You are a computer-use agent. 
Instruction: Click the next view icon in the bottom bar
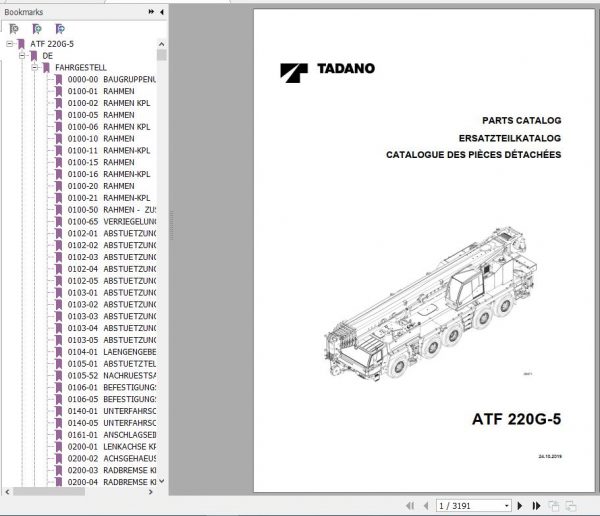571,506
